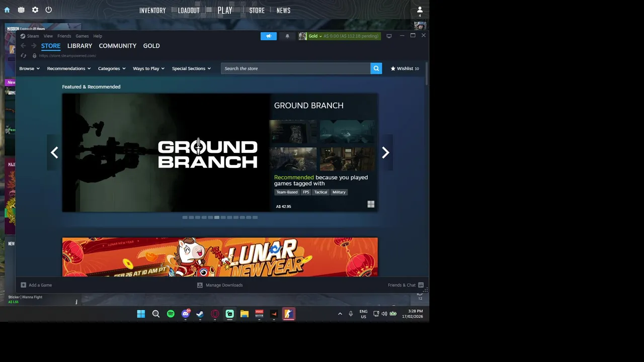
Task: Click Add a Game plus icon
Action: tap(23, 285)
